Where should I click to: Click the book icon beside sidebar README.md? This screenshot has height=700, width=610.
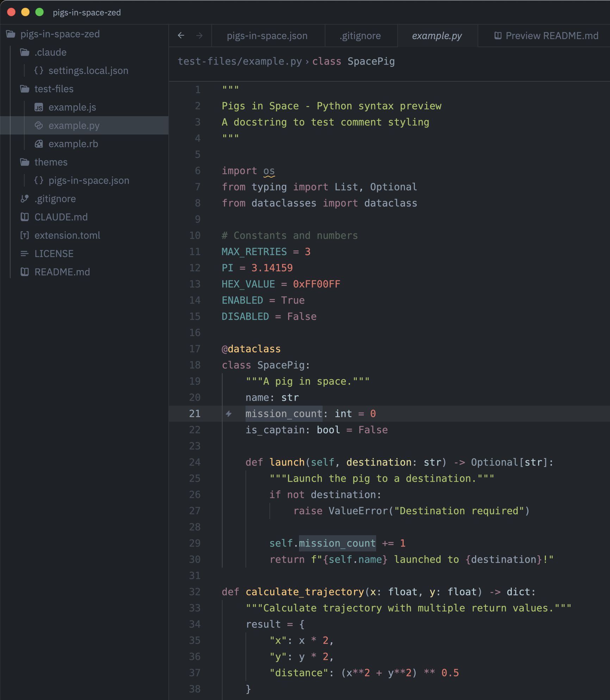click(x=25, y=272)
